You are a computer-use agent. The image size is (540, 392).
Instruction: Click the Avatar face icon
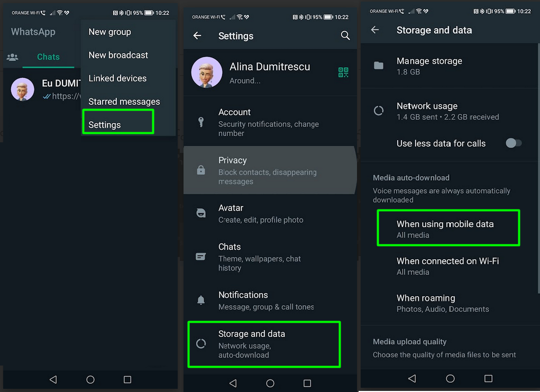[x=201, y=213]
